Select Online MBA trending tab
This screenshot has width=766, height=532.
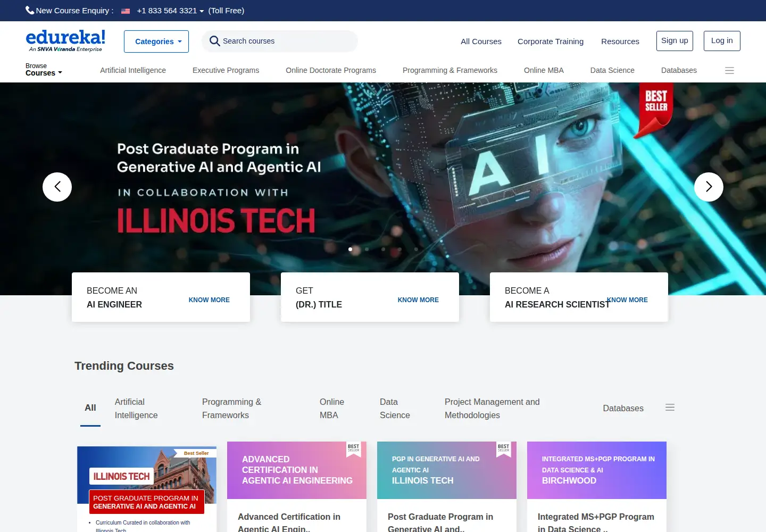[x=332, y=409]
